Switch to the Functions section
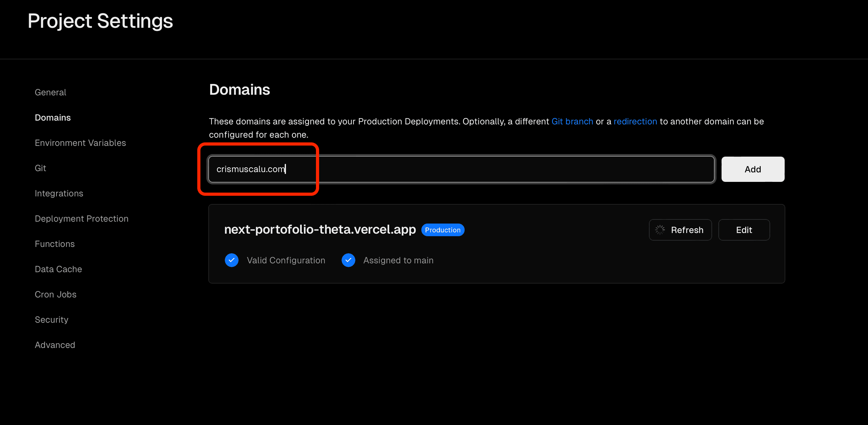Image resolution: width=868 pixels, height=425 pixels. click(x=55, y=244)
